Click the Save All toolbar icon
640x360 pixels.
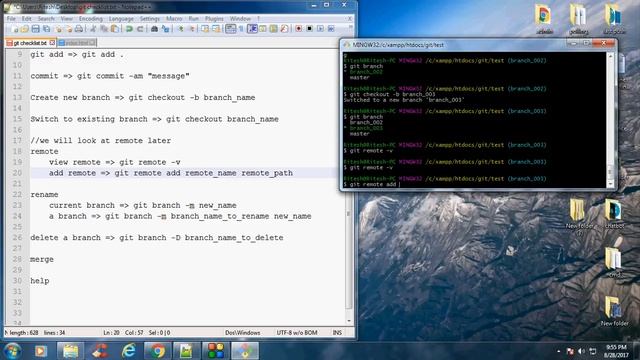point(47,29)
